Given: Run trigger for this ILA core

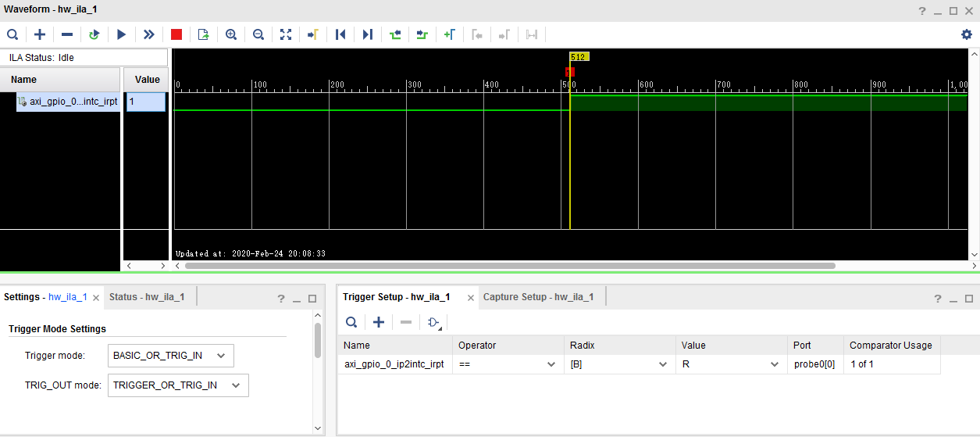Looking at the screenshot, I should pos(121,34).
